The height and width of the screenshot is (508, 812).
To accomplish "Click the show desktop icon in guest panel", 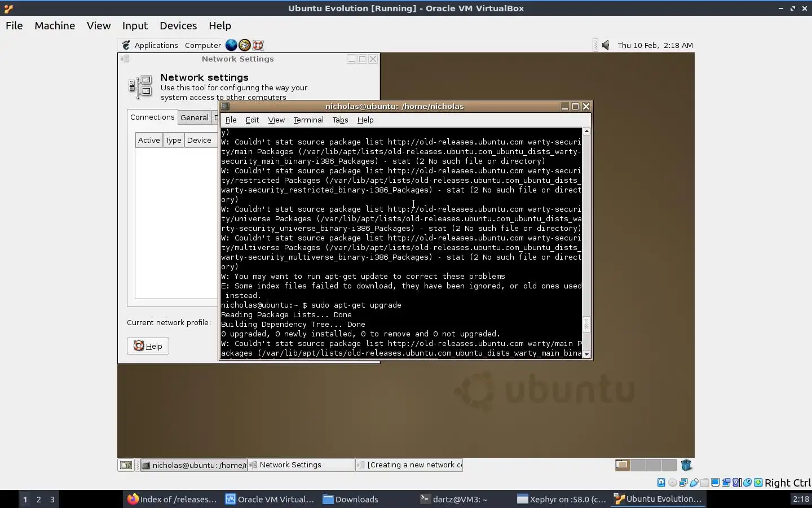I will 126,465.
